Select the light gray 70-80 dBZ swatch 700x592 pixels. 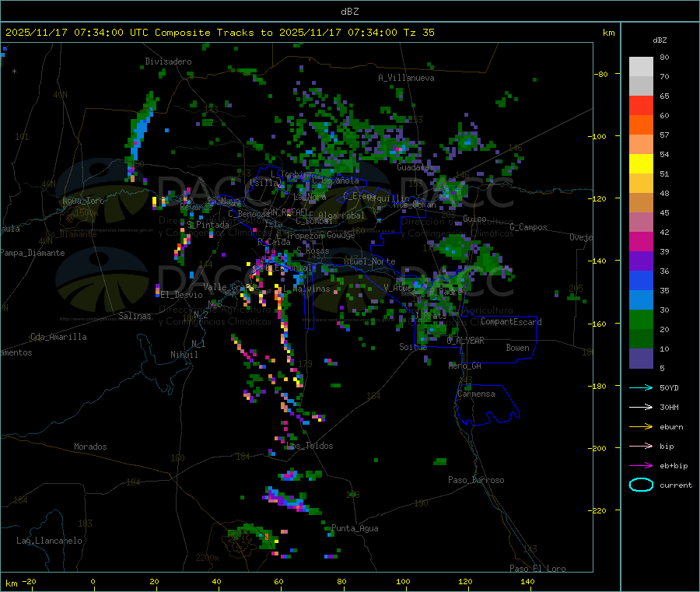tap(641, 67)
